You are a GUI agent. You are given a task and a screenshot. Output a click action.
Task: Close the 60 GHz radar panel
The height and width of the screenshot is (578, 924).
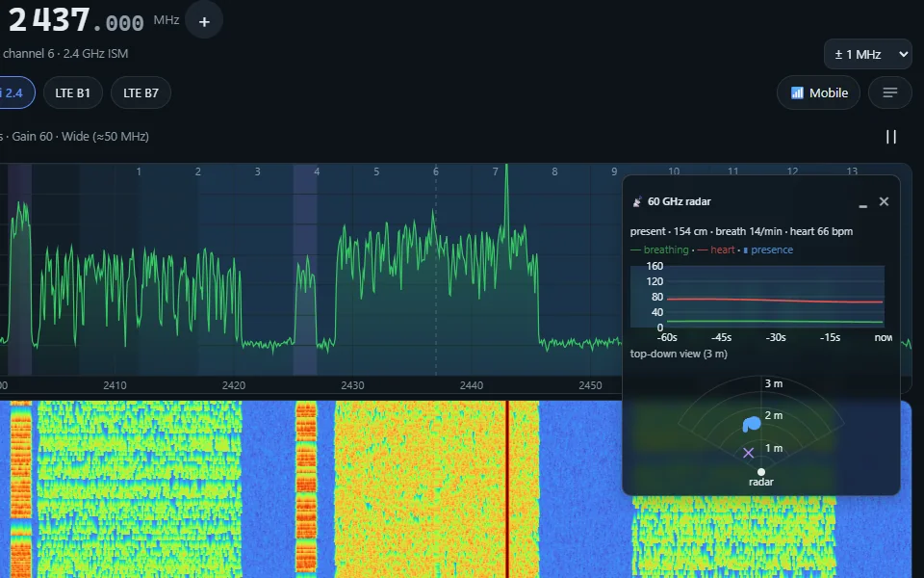click(884, 201)
